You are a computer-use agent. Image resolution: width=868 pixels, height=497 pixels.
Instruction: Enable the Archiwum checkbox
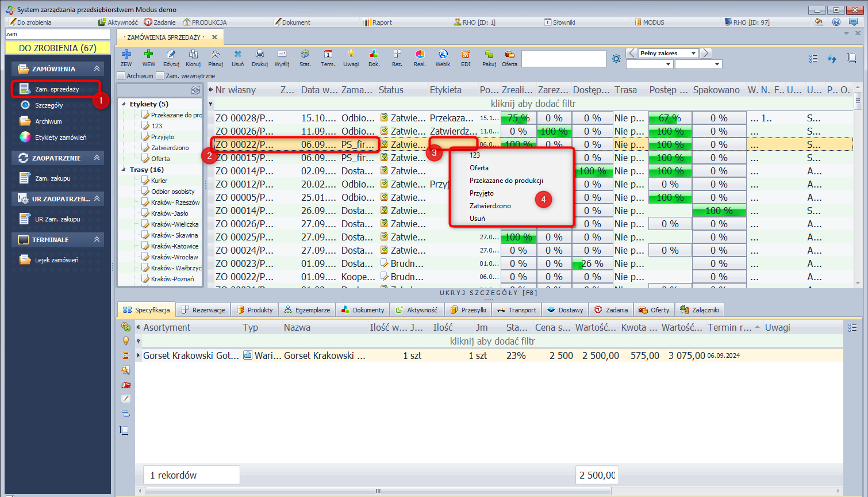pyautogui.click(x=121, y=76)
